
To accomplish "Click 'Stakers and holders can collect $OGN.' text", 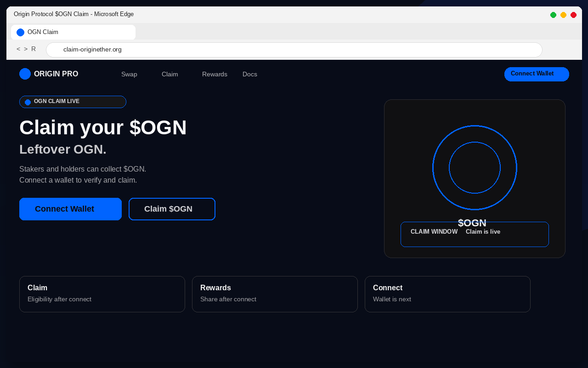I will point(83,169).
